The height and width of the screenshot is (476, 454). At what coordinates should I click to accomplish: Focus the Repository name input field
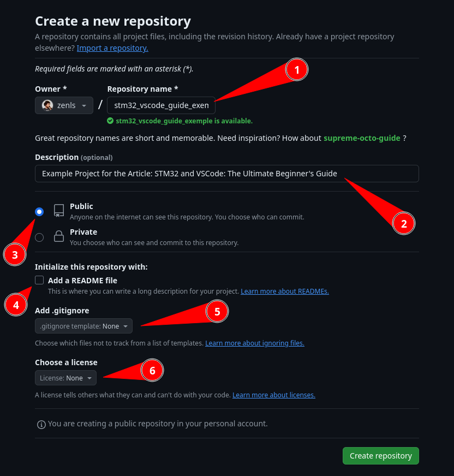pos(161,105)
